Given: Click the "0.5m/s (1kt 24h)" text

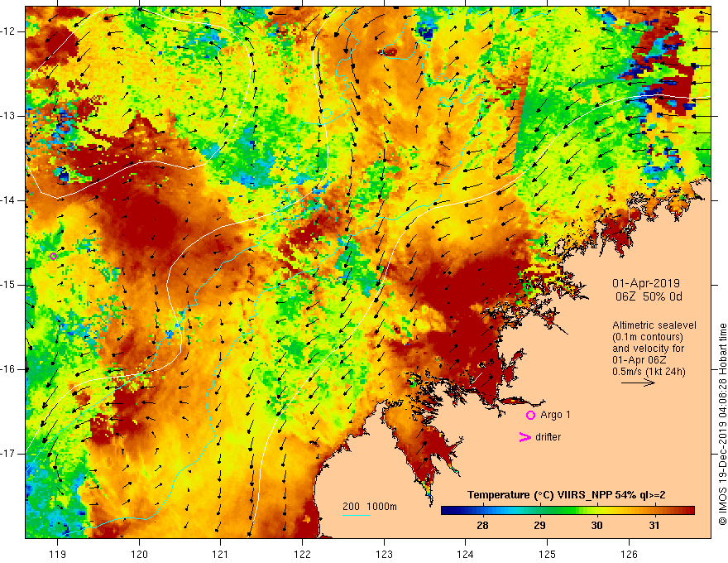Looking at the screenshot, I should click(649, 371).
